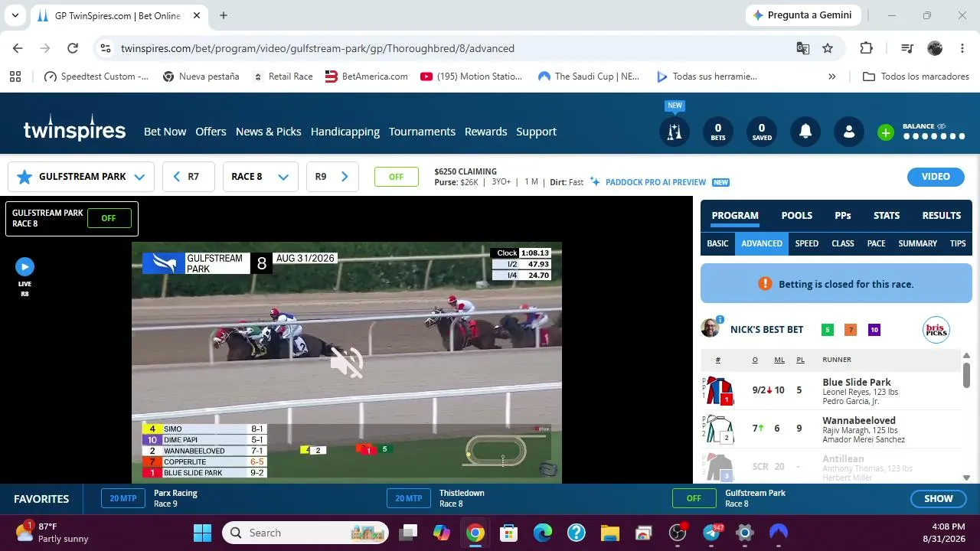
Task: Expand the Gulfstream Park track dropdown
Action: [x=139, y=177]
